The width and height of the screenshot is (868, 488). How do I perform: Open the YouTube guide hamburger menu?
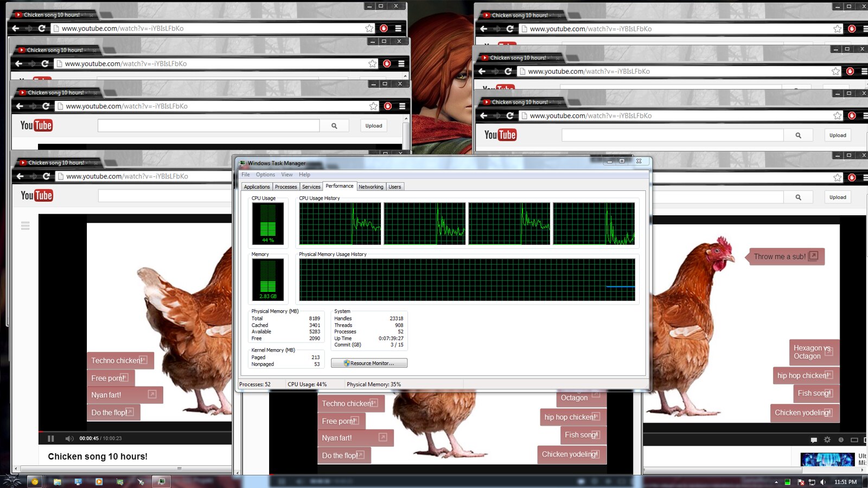pos(25,226)
